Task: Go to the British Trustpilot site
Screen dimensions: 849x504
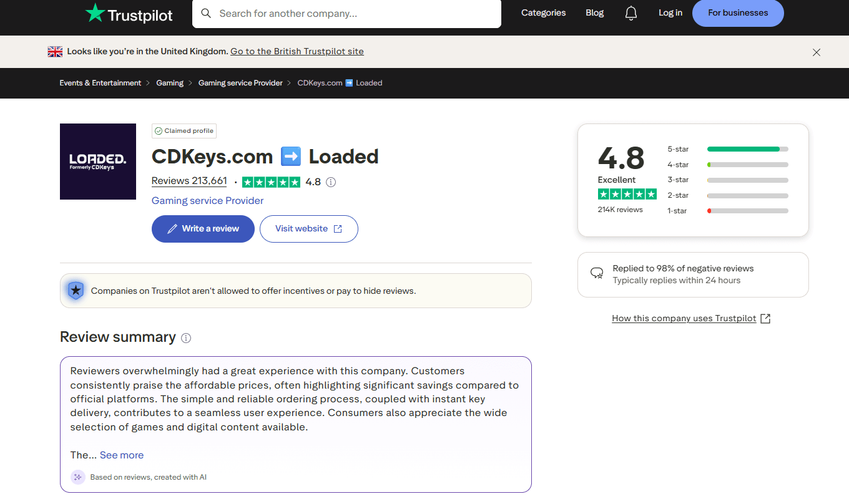Action: pyautogui.click(x=297, y=52)
